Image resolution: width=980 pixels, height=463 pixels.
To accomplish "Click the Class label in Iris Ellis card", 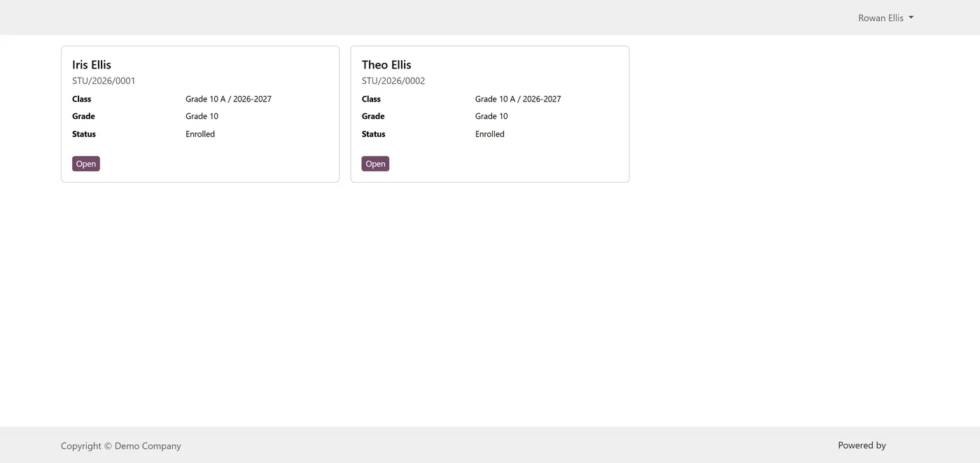I will click(82, 99).
